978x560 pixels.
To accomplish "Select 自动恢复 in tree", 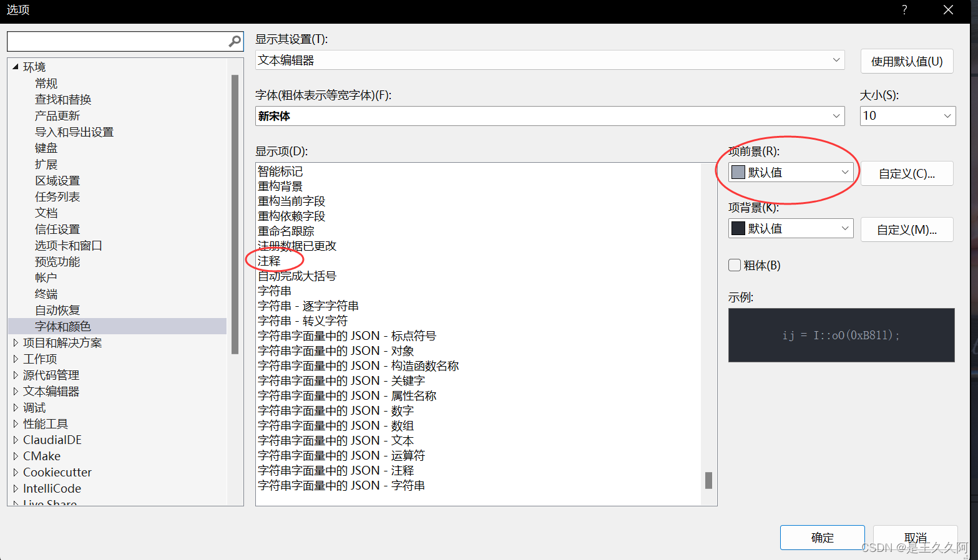I will (x=57, y=310).
